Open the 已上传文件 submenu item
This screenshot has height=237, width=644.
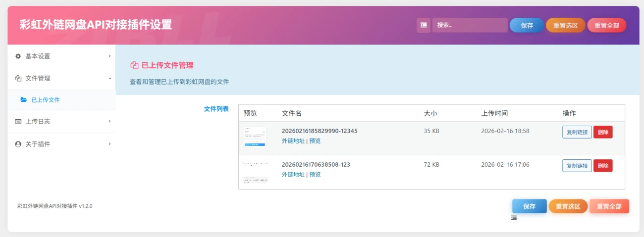point(45,100)
